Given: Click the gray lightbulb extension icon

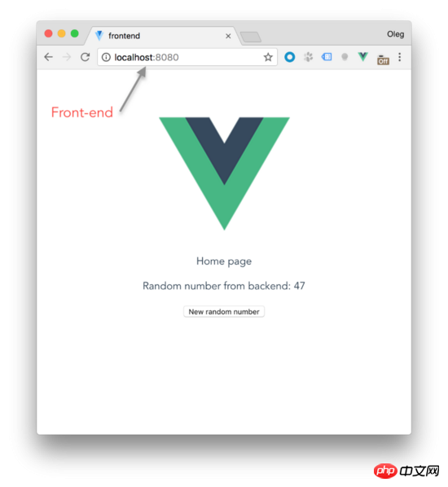Looking at the screenshot, I should pos(345,57).
